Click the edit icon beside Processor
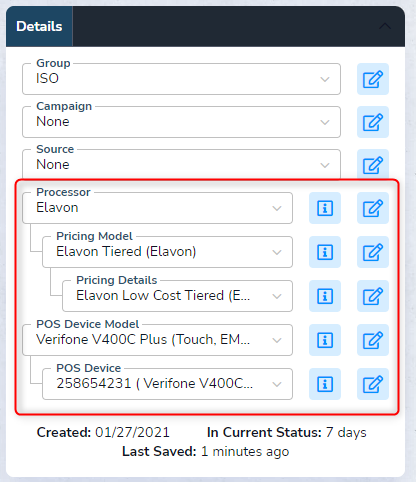Viewport: 416px width, 482px height. tap(373, 208)
